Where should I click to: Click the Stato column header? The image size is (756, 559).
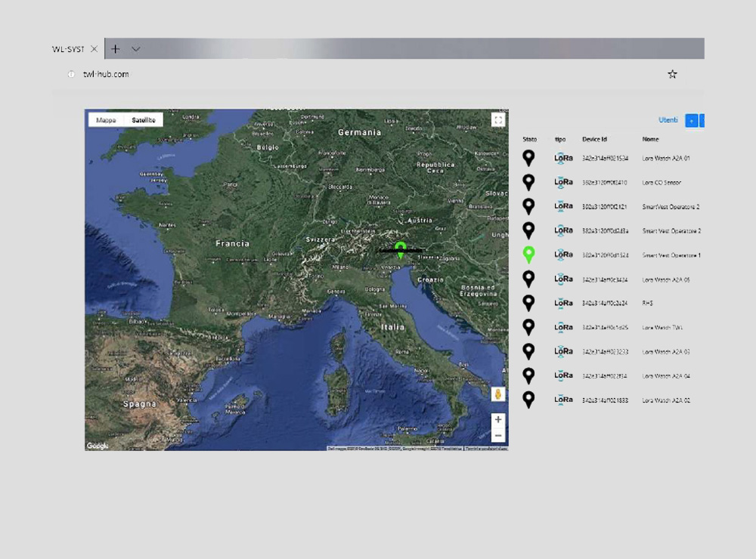(x=529, y=139)
